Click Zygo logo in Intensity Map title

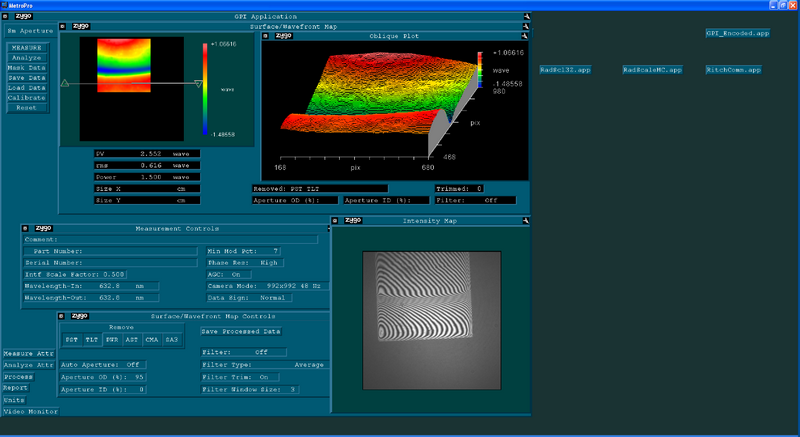pos(353,220)
